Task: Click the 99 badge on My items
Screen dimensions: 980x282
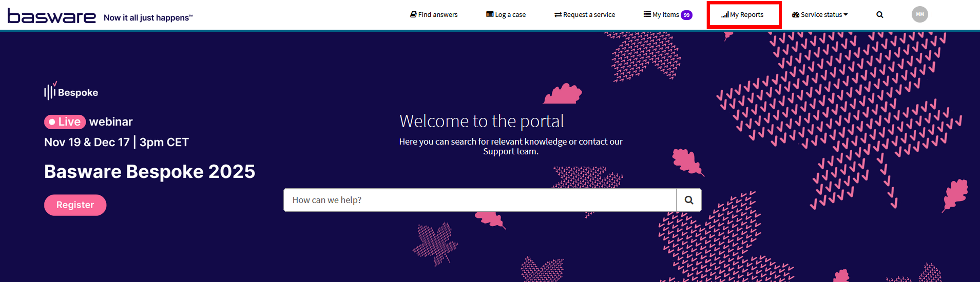Action: pyautogui.click(x=686, y=15)
